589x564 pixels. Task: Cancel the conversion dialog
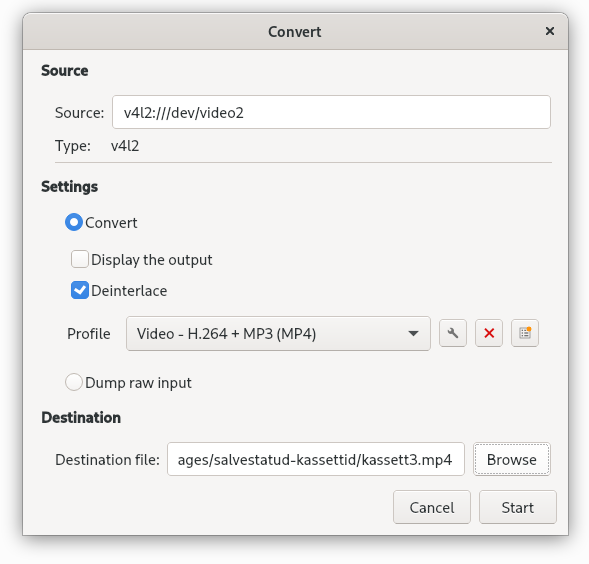[x=432, y=507]
